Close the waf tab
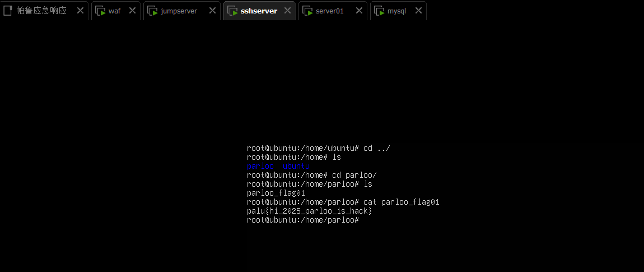Screen dimensions: 644x272 click(132, 11)
